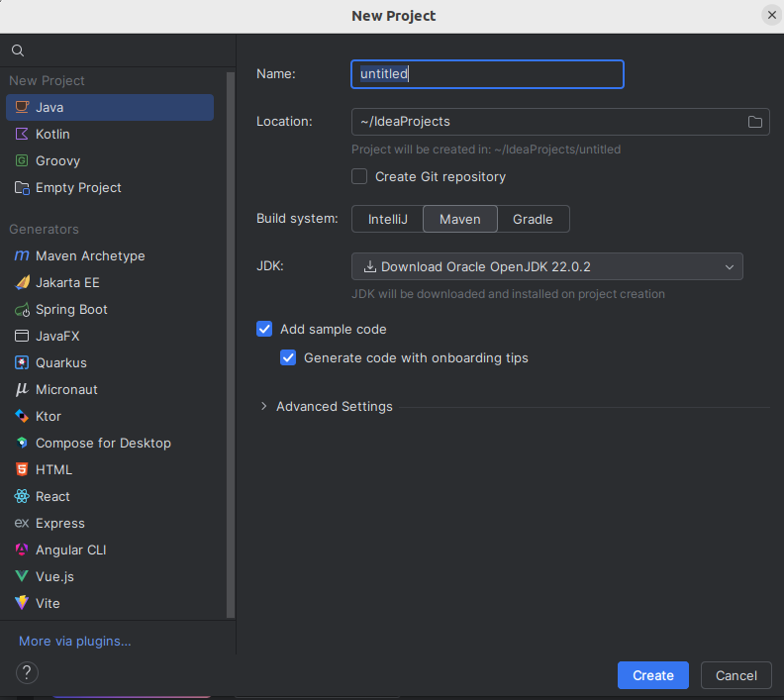Browse location with the folder icon
The height and width of the screenshot is (700, 784).
pos(755,122)
